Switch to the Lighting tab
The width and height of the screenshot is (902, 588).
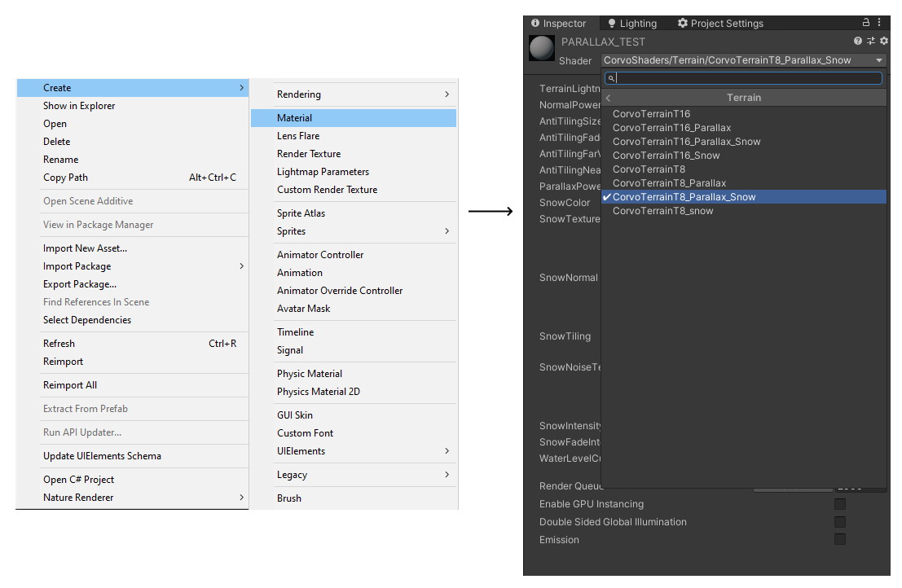632,23
